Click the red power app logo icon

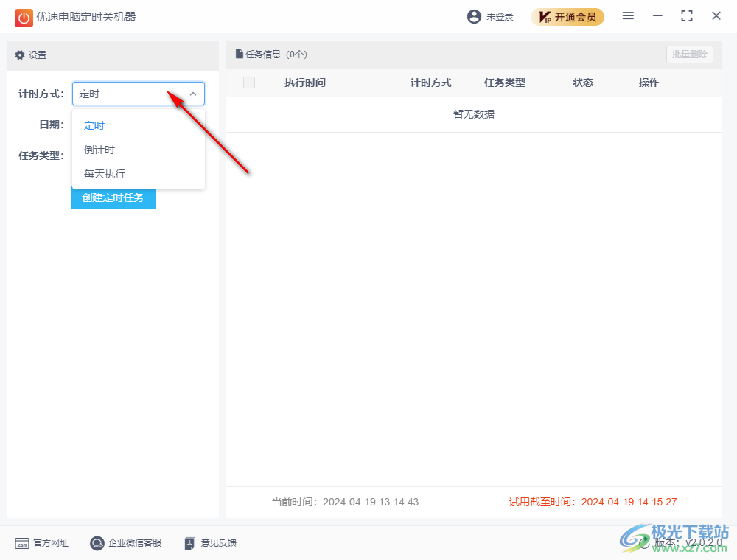point(24,17)
